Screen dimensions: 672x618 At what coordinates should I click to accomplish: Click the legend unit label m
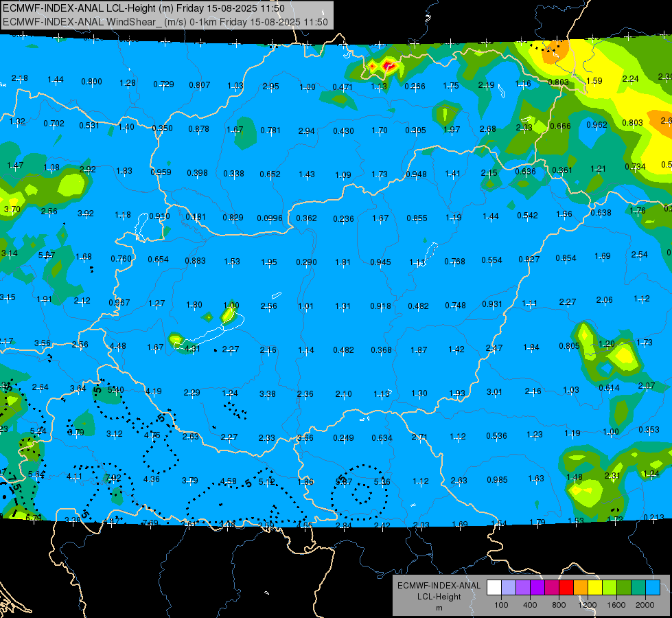[x=439, y=608]
